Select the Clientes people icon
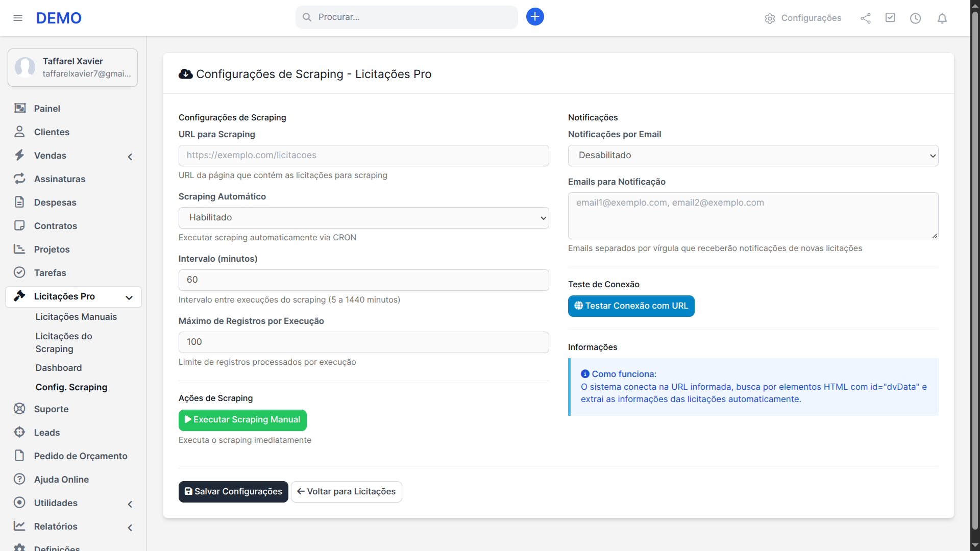Viewport: 980px width, 551px height. tap(19, 132)
